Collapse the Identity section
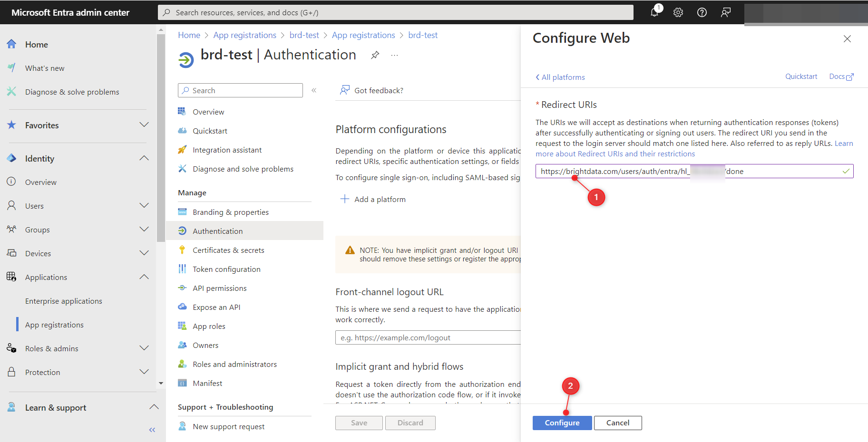The width and height of the screenshot is (868, 442). tap(144, 158)
